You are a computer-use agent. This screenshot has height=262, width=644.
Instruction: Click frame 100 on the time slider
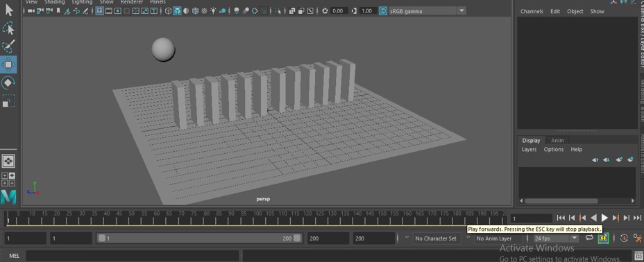pyautogui.click(x=257, y=218)
